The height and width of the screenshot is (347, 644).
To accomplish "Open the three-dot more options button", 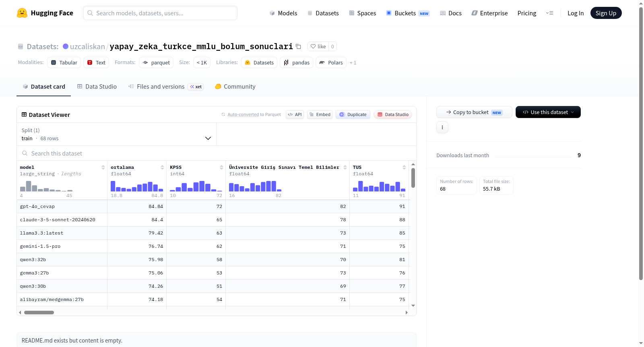I will [442, 127].
